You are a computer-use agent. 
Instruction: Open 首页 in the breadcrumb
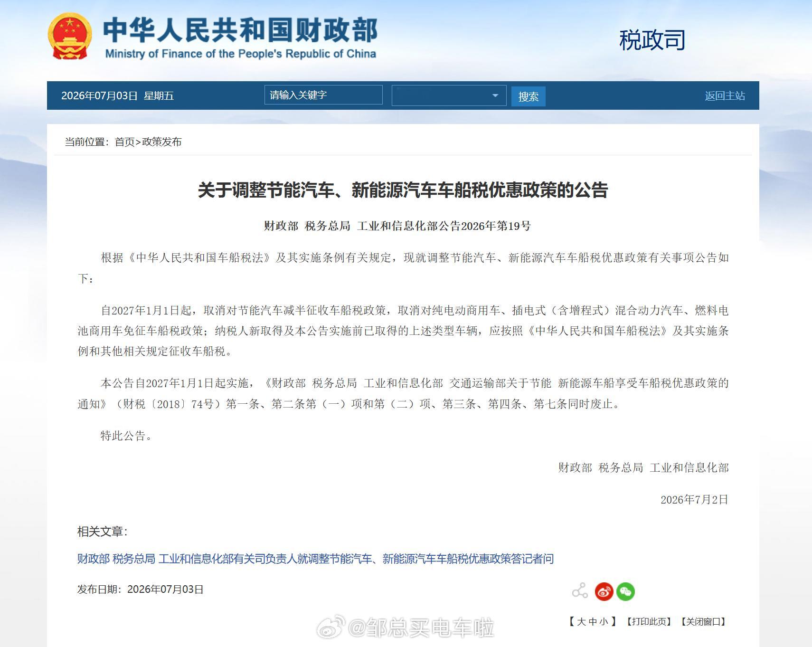[x=125, y=142]
